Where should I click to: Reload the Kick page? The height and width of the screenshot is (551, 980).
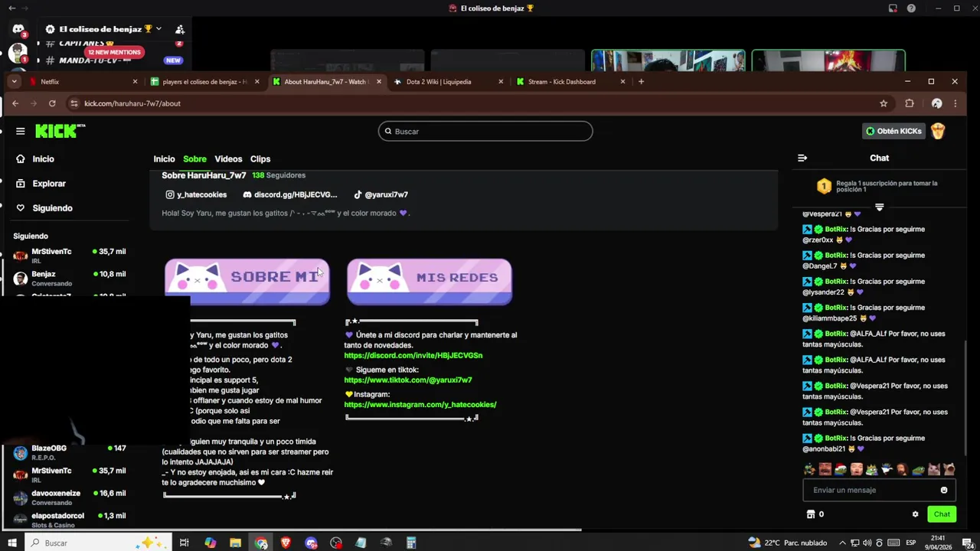pyautogui.click(x=52, y=103)
